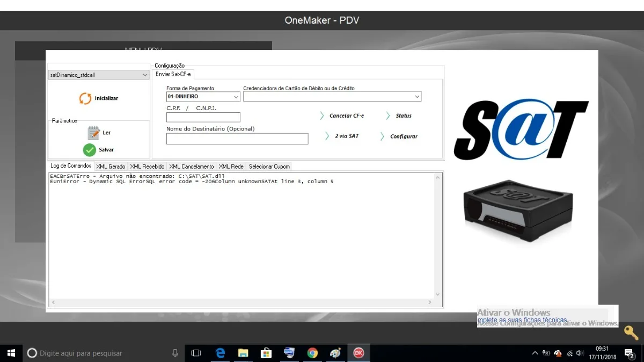
Task: Open the satDinamico_stdcall dropdown
Action: pos(145,75)
